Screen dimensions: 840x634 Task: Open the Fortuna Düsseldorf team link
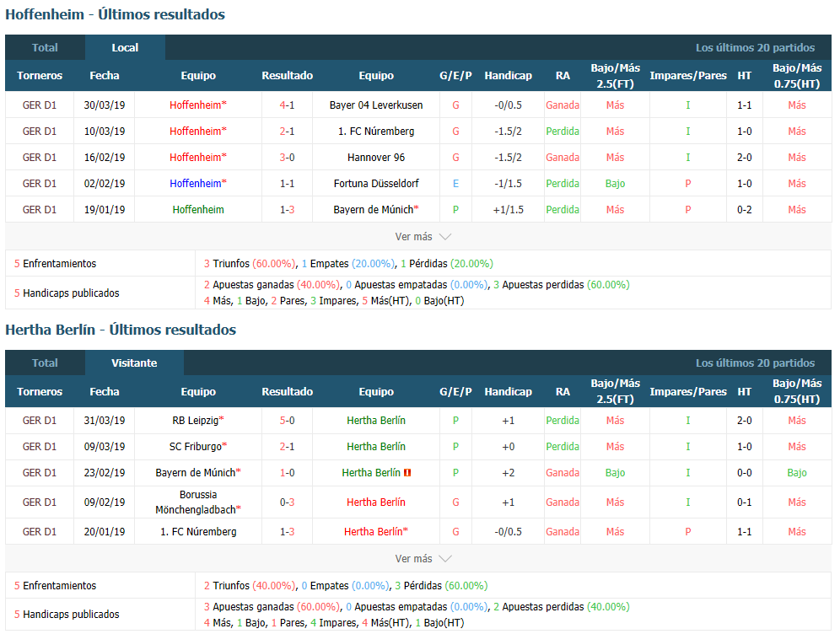click(376, 184)
